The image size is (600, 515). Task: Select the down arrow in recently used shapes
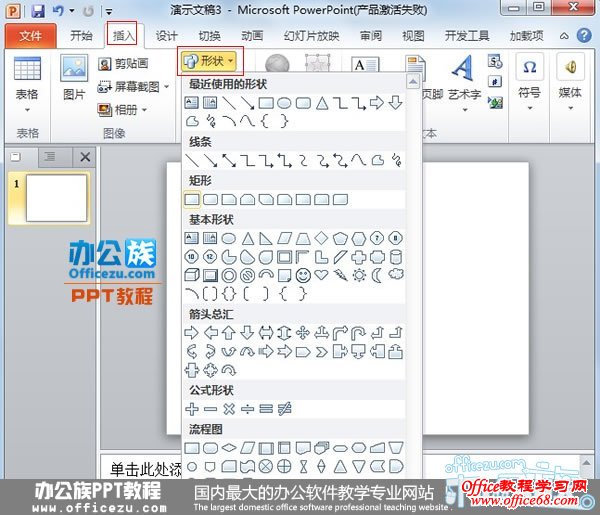tap(395, 103)
